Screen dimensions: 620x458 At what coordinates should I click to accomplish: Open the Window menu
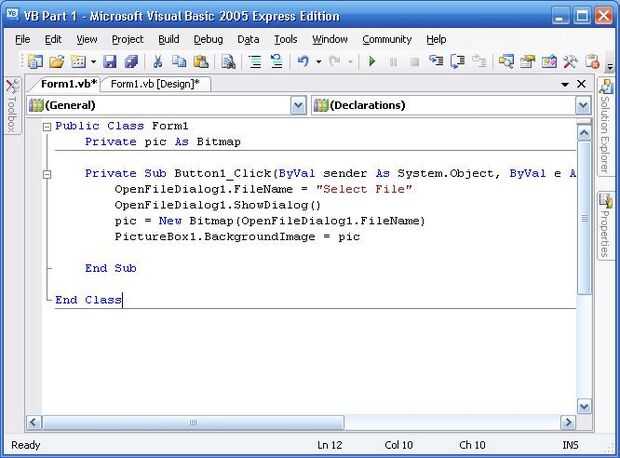pos(330,40)
